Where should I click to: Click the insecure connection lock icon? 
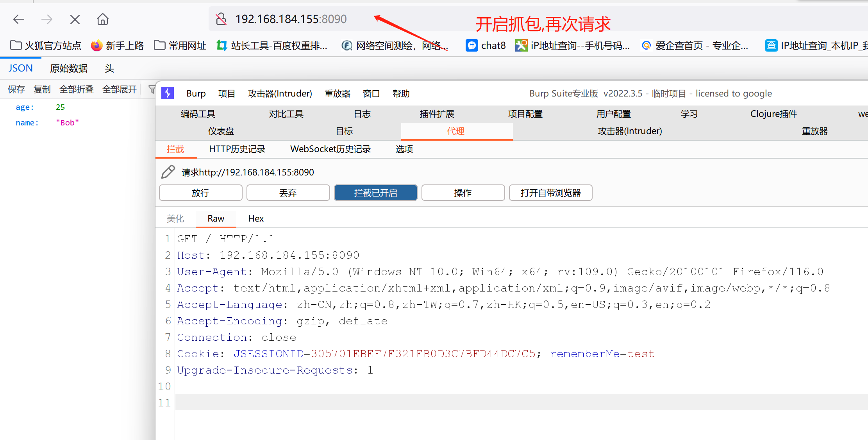point(221,19)
